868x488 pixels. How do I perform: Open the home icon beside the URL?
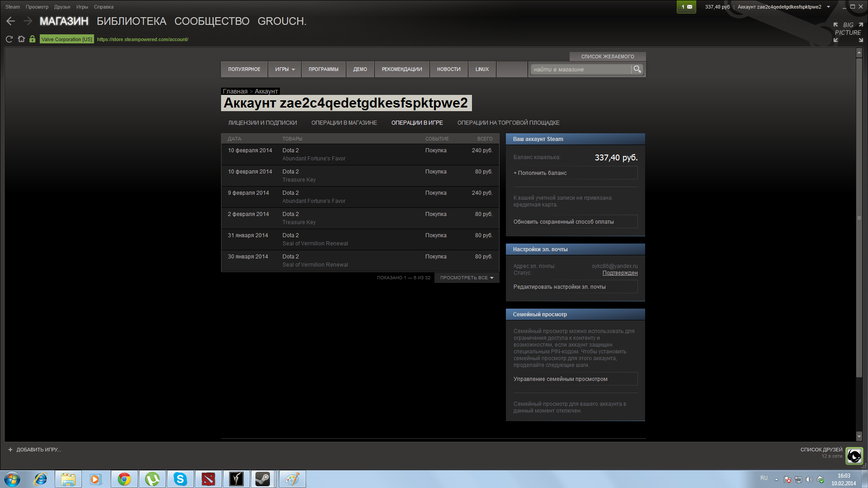tap(21, 39)
